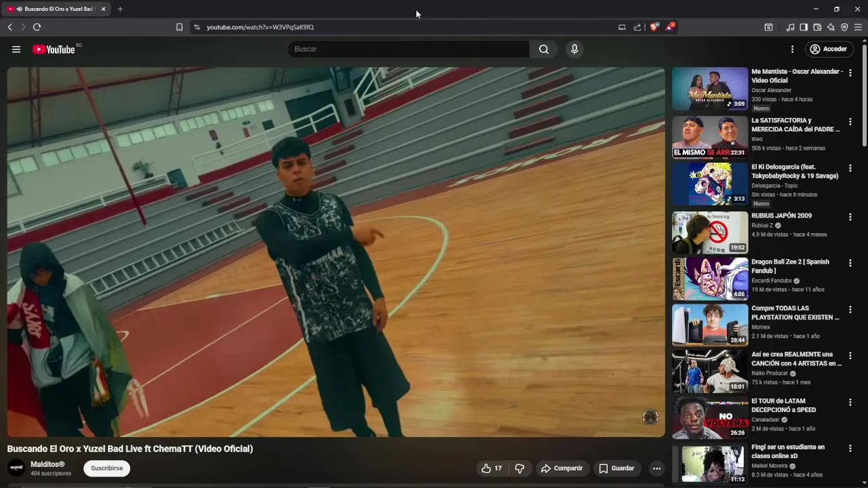Go back with the browser back arrow
This screenshot has width=868, height=488.
9,27
